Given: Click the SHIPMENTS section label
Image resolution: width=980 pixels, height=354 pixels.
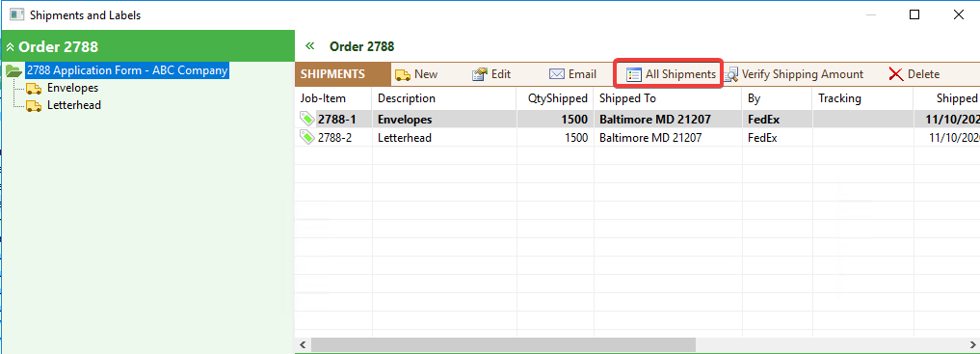Looking at the screenshot, I should pyautogui.click(x=332, y=74).
